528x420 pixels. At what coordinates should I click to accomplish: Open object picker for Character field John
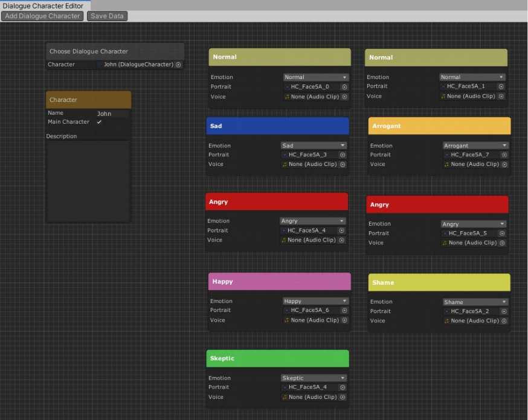coord(179,65)
